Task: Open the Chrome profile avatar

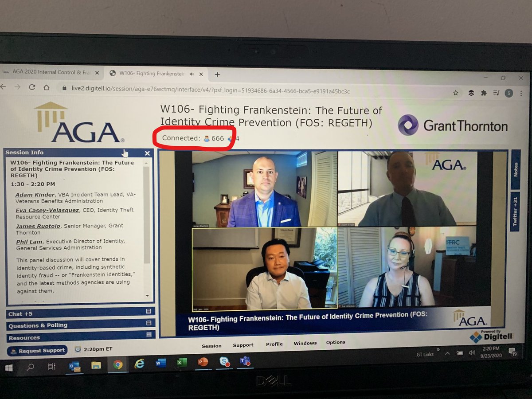Action: [x=509, y=93]
